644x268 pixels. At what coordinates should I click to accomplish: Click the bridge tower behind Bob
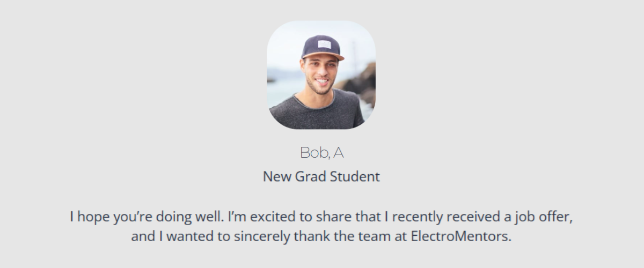[355, 59]
